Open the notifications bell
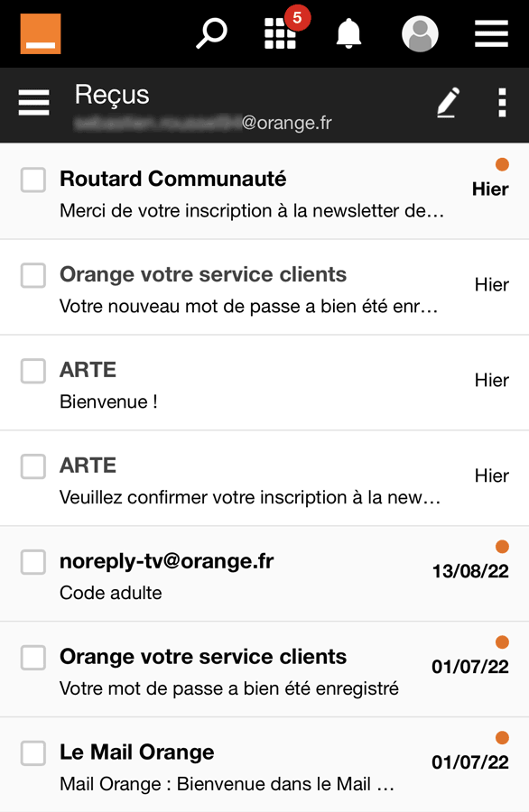 (x=348, y=33)
